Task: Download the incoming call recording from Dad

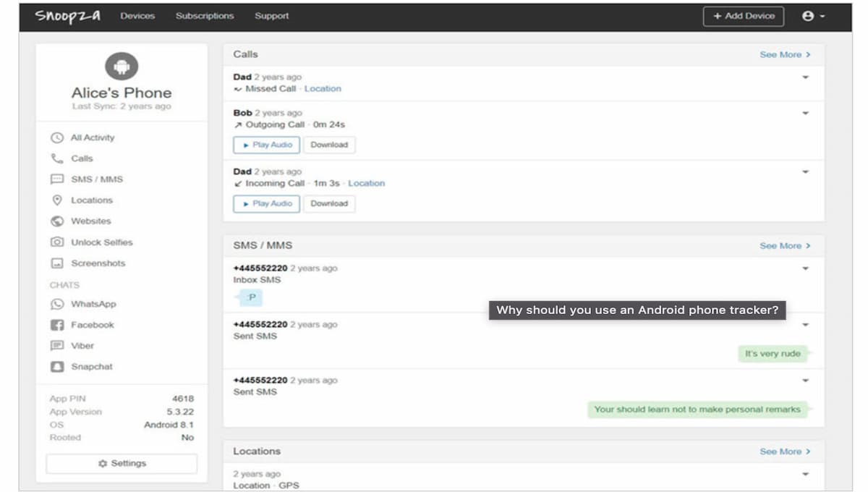Action: [329, 203]
